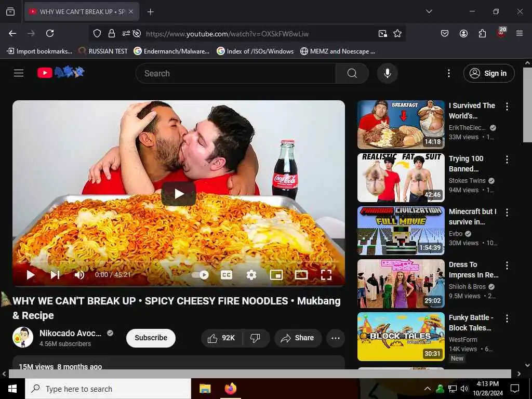Open the Import bookmarks... bookmark item
532x399 pixels.
39,51
